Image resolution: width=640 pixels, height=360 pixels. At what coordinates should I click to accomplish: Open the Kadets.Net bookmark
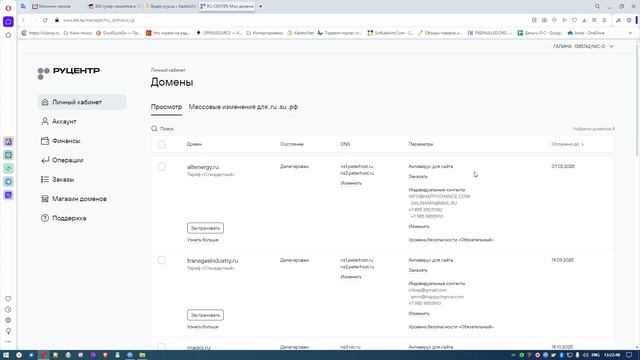tap(300, 33)
